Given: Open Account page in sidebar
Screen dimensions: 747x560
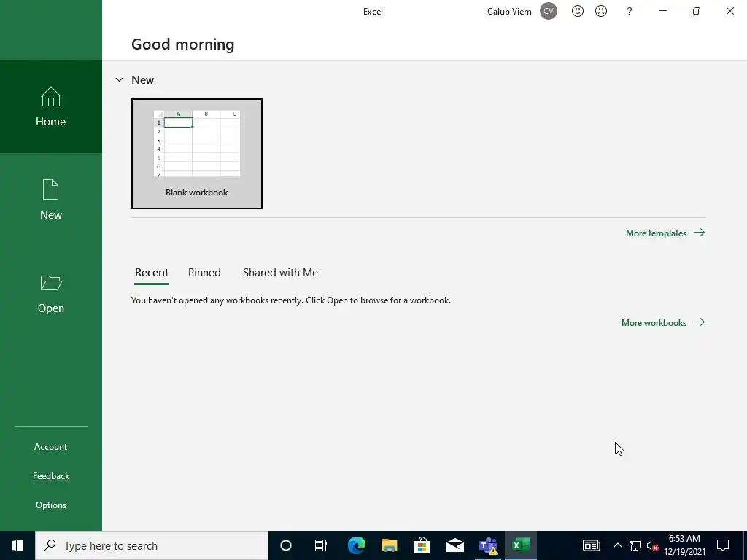Looking at the screenshot, I should coord(50,447).
